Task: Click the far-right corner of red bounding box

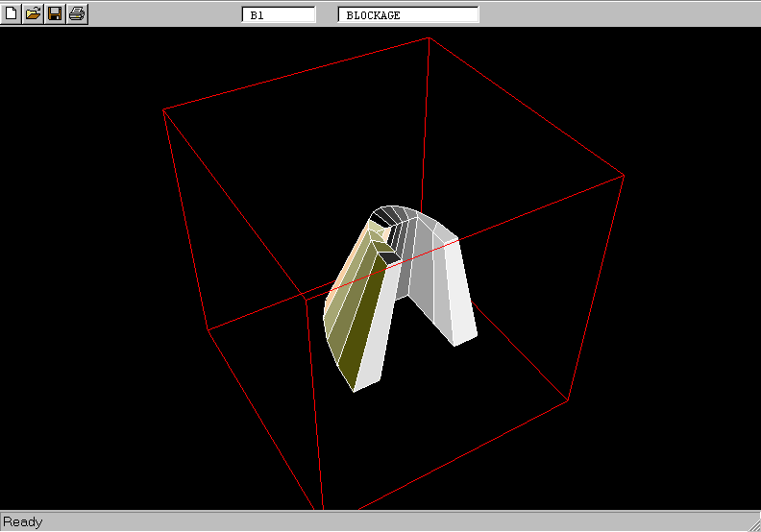Action: 624,175
